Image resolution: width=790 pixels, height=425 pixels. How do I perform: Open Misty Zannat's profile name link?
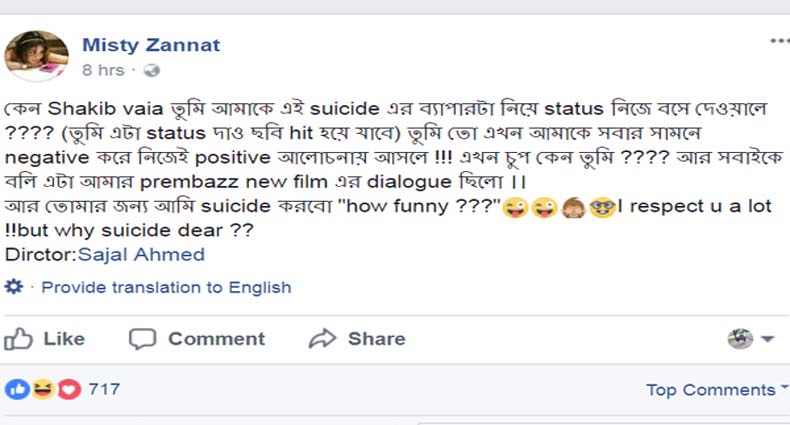150,45
